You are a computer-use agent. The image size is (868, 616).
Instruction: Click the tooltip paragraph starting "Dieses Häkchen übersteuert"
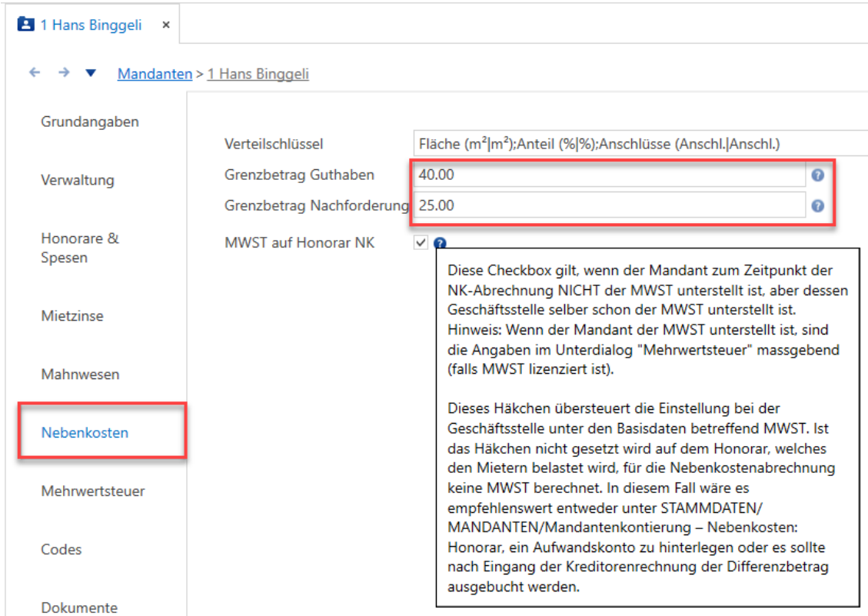pyautogui.click(x=642, y=498)
